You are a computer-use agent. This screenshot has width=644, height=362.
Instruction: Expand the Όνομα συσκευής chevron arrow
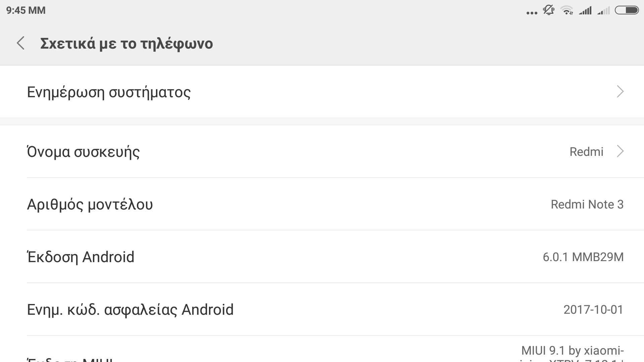pos(620,152)
